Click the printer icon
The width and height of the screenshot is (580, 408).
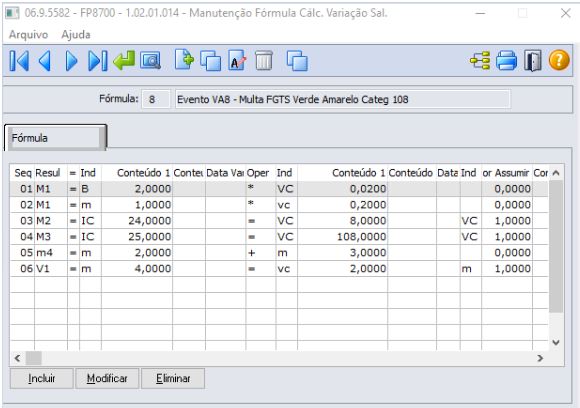[506, 60]
